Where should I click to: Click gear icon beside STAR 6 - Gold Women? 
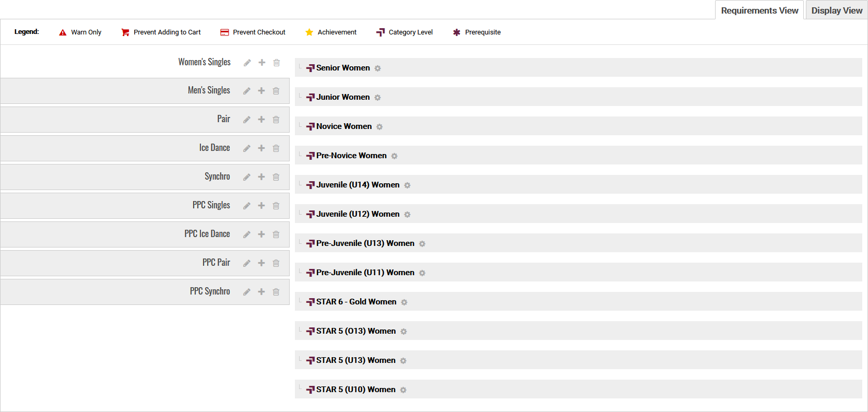click(x=404, y=302)
